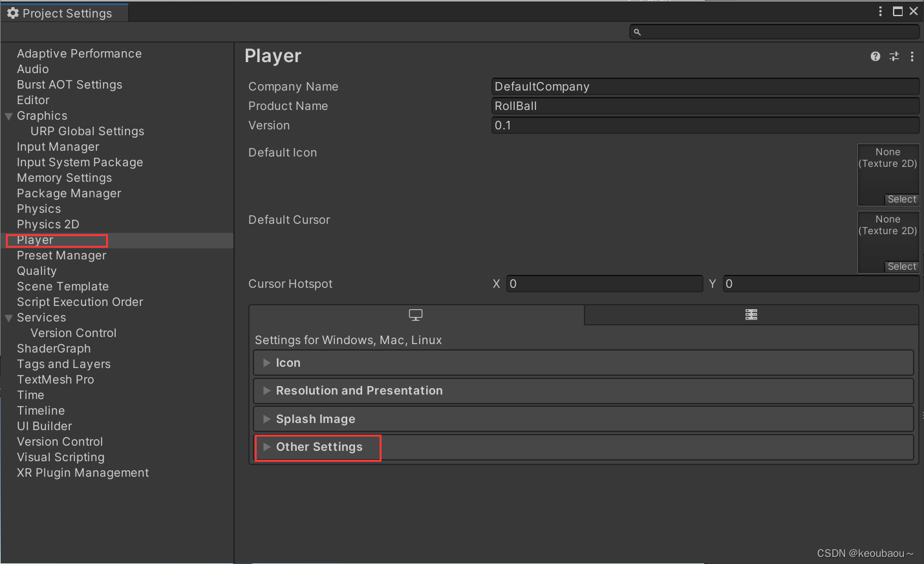The image size is (924, 564).
Task: Click the Player help icon
Action: 875,56
